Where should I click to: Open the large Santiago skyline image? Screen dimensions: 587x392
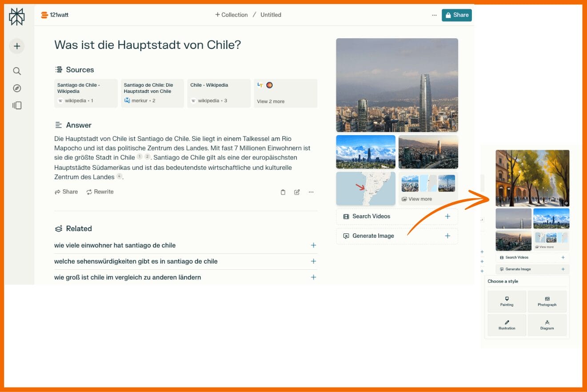[397, 85]
